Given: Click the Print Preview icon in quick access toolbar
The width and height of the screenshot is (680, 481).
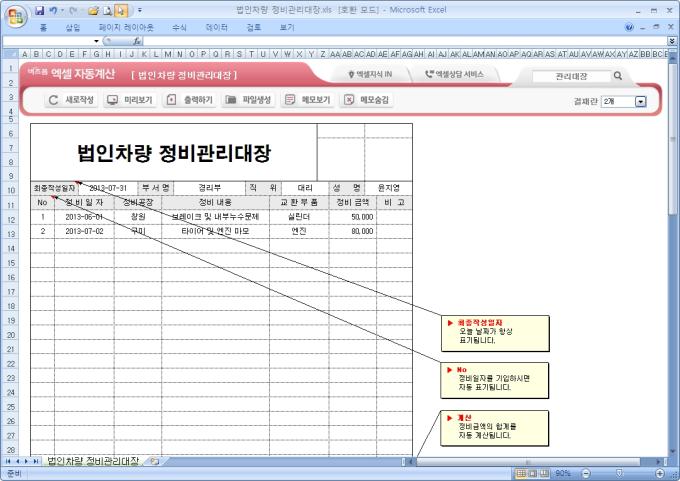Looking at the screenshot, I should click(x=107, y=10).
